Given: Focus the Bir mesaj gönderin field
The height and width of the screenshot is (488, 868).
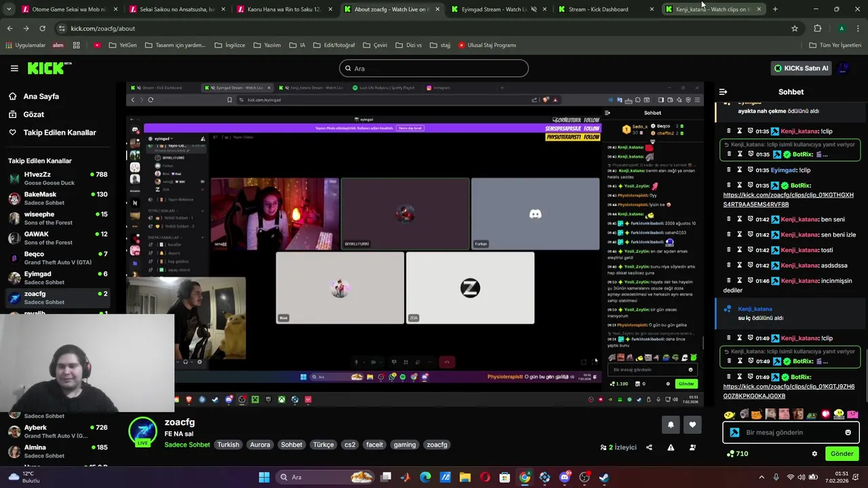Looking at the screenshot, I should 790,432.
